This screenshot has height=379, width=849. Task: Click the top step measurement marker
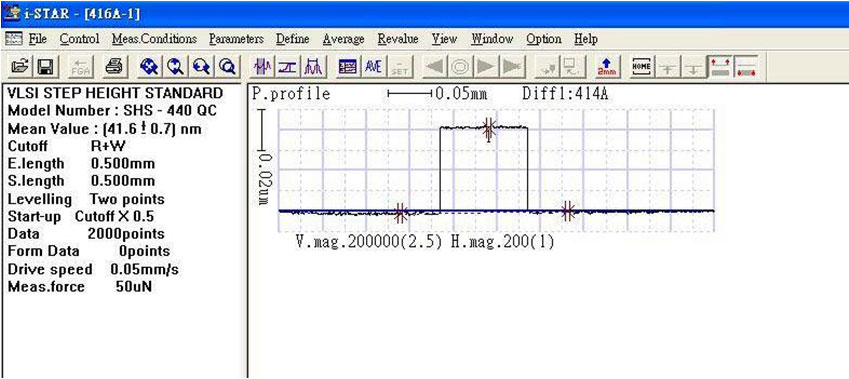489,129
